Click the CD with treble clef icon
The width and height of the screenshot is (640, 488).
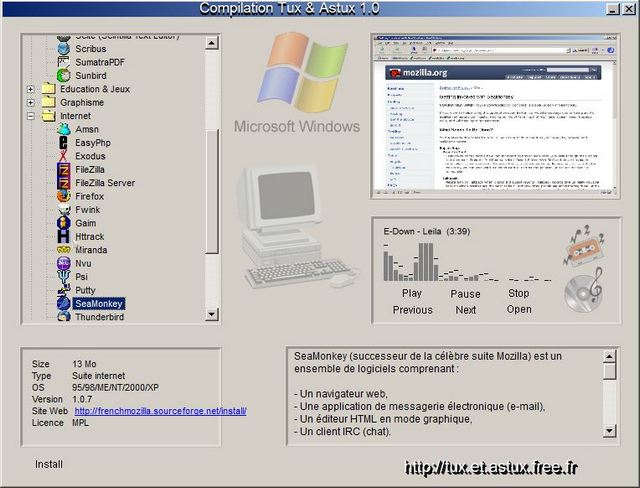point(584,291)
